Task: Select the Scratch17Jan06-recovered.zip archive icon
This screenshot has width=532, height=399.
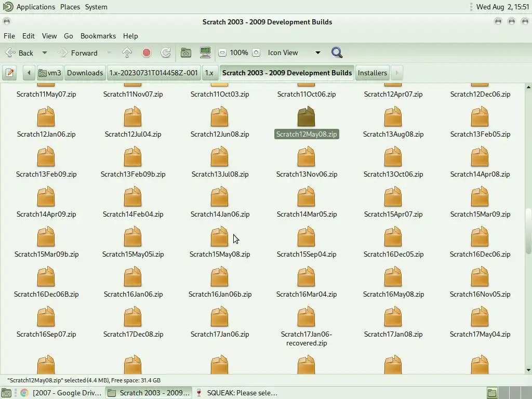Action: click(306, 316)
